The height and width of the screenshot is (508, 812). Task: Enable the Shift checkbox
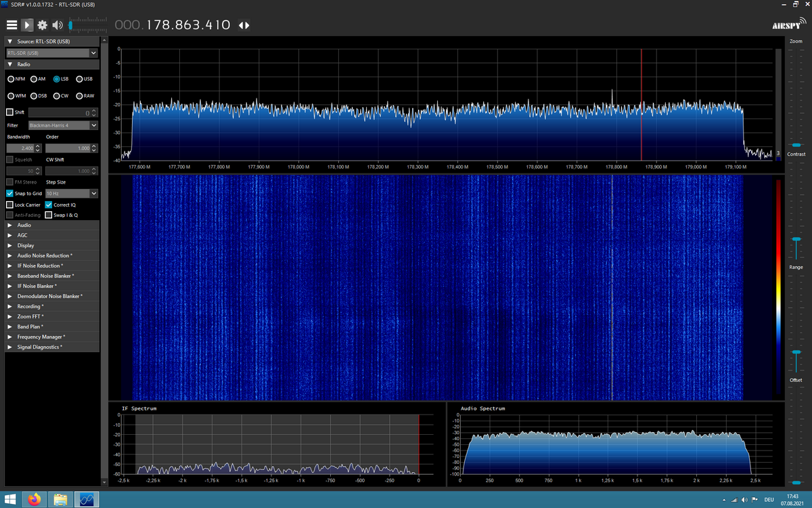click(x=9, y=112)
